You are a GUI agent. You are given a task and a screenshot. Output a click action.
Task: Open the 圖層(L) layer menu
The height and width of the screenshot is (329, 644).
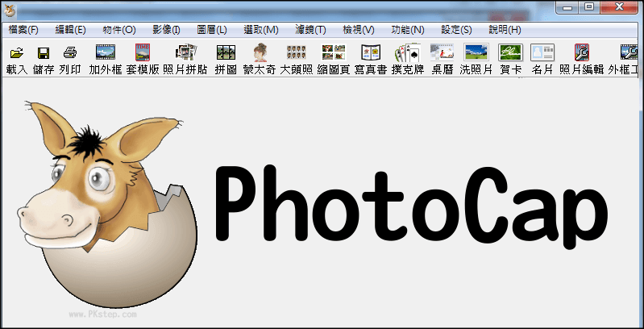tap(212, 30)
